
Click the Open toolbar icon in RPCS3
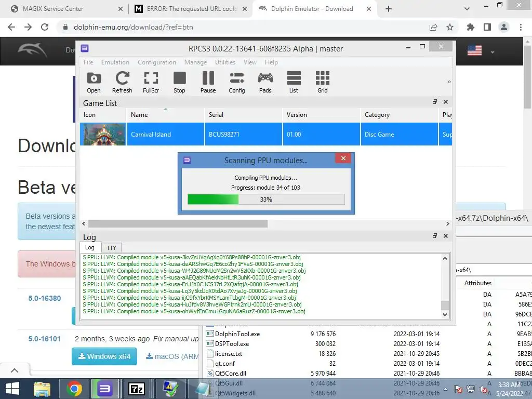[x=94, y=82]
